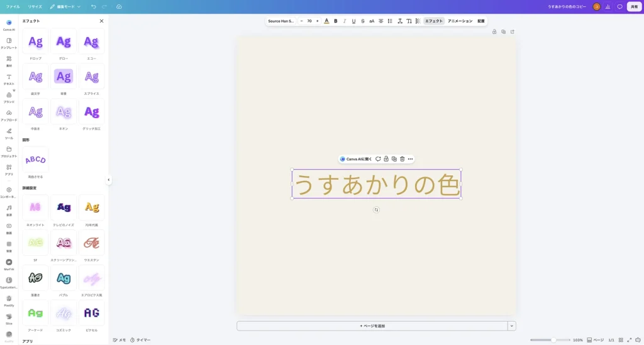This screenshot has width=644, height=345.
Task: Open the アプリ (Apps) sidebar panel
Action: pyautogui.click(x=9, y=170)
